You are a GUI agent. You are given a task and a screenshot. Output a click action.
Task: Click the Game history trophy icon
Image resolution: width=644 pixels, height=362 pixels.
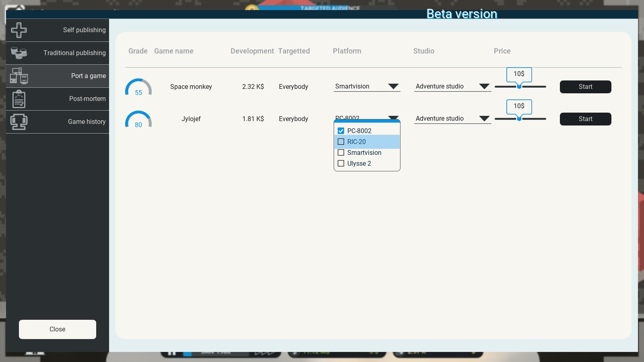(x=19, y=122)
